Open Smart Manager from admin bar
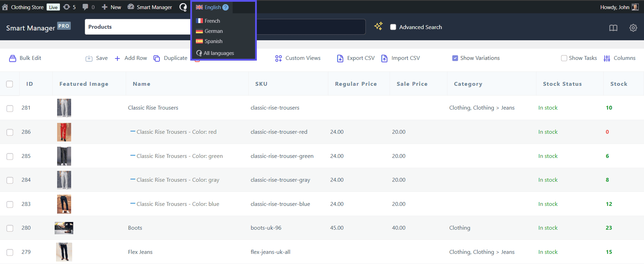 click(x=150, y=7)
